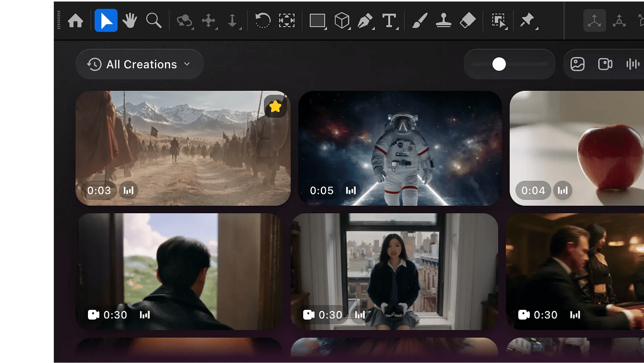Select the Eraser tool
The width and height of the screenshot is (644, 363).
[468, 21]
